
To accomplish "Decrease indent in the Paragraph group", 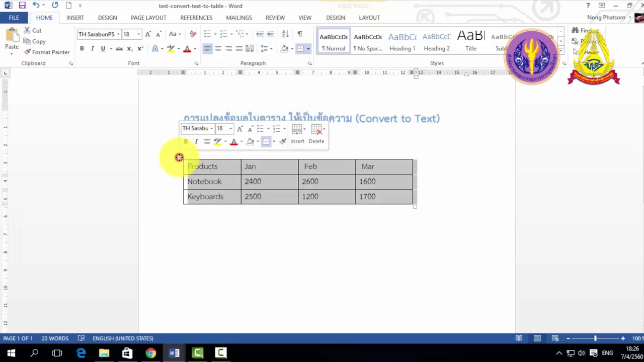I will 260,34.
